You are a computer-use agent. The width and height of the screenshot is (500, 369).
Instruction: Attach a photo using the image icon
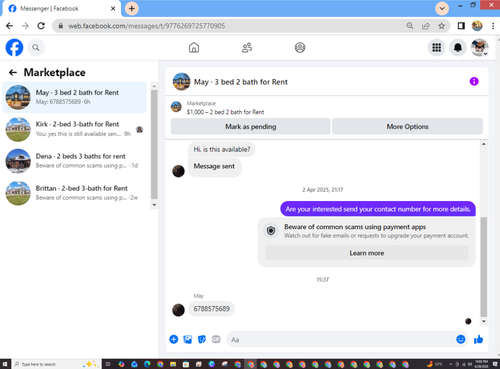click(188, 339)
